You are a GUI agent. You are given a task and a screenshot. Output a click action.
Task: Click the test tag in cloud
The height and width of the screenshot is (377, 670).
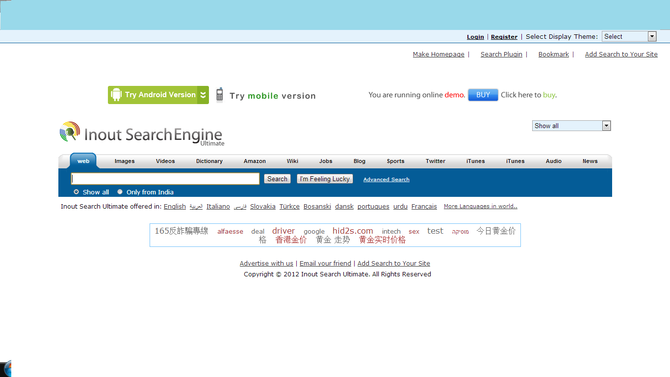(435, 231)
